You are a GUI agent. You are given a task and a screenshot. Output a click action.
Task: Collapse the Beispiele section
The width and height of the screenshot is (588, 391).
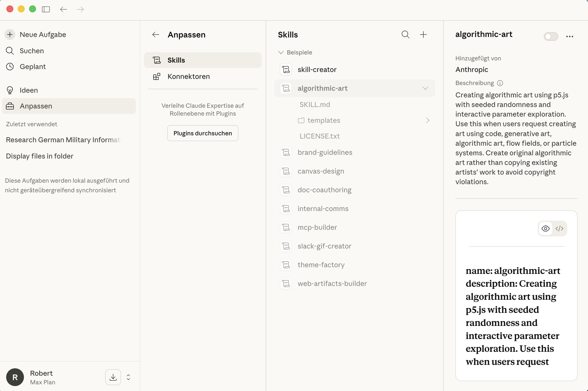(281, 52)
